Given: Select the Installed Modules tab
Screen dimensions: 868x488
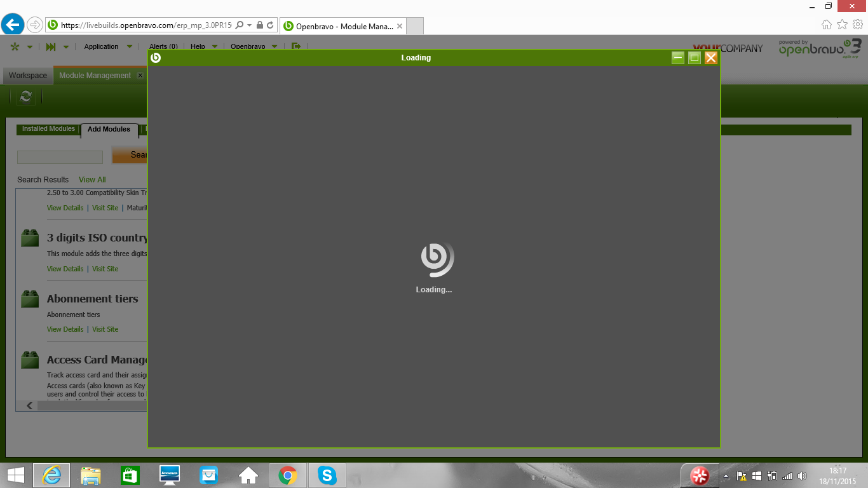Looking at the screenshot, I should pyautogui.click(x=48, y=129).
